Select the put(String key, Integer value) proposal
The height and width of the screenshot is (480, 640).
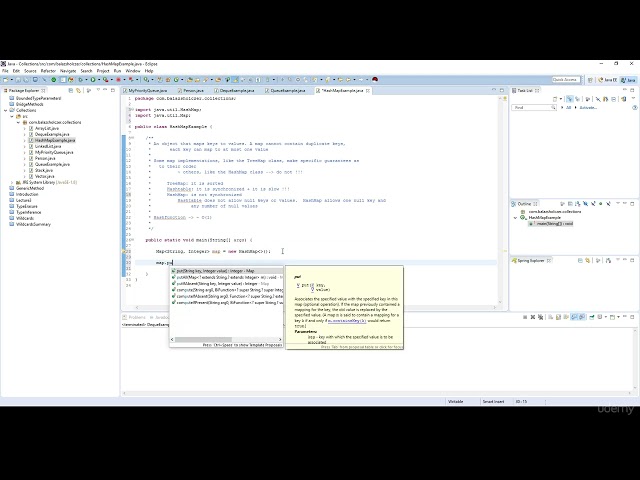click(227, 271)
